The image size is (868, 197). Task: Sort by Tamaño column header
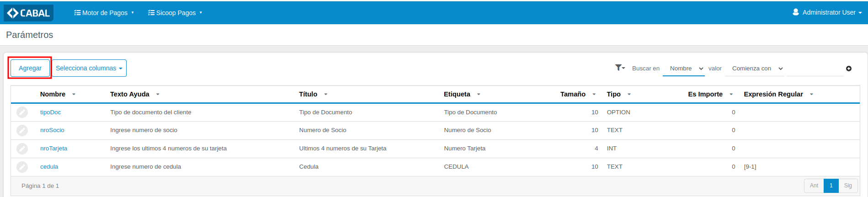[x=573, y=94]
